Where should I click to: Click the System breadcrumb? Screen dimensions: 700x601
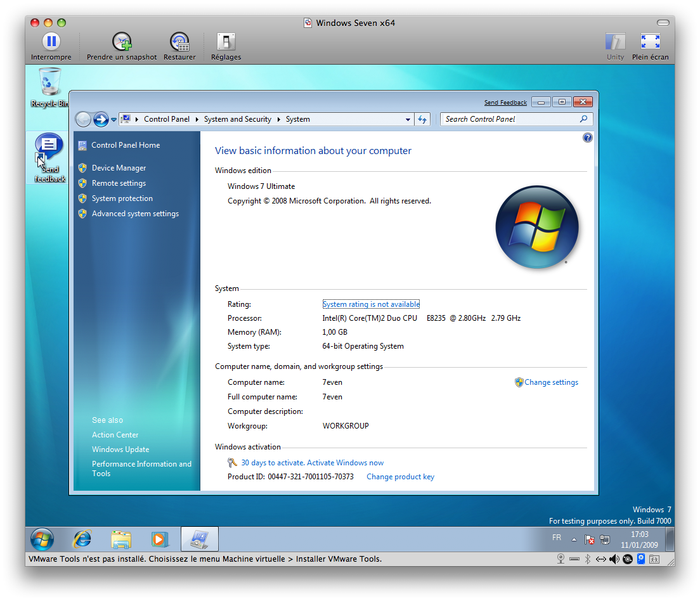[x=298, y=119]
